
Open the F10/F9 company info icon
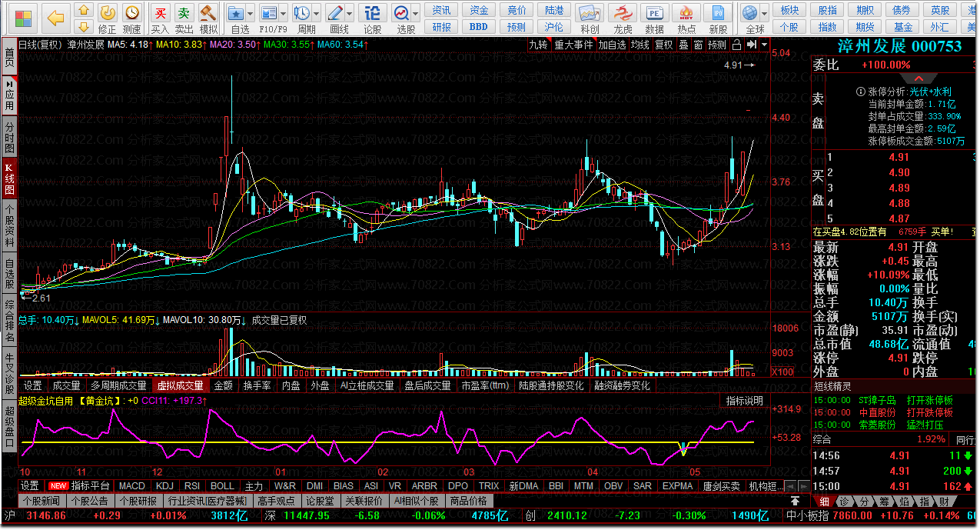pyautogui.click(x=269, y=18)
